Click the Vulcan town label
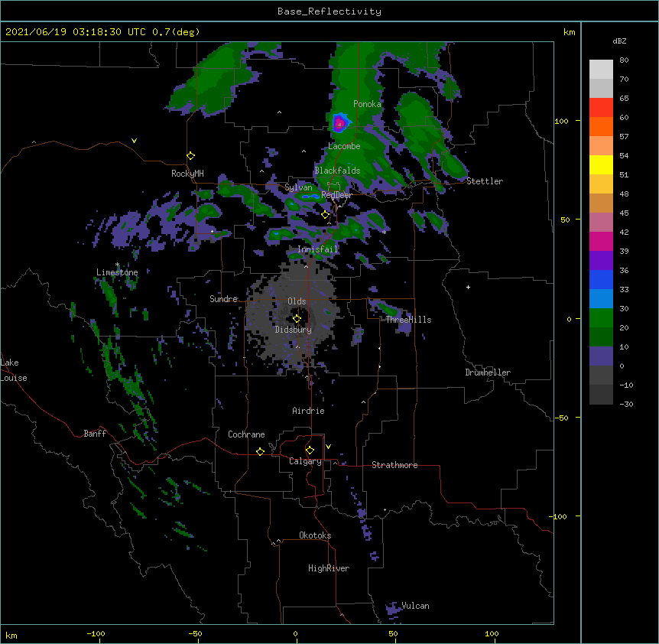 click(x=415, y=606)
